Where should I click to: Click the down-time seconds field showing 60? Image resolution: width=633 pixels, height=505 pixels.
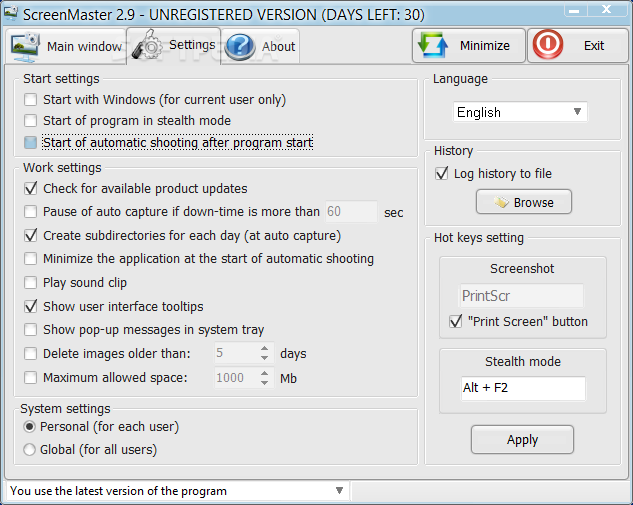click(x=351, y=212)
